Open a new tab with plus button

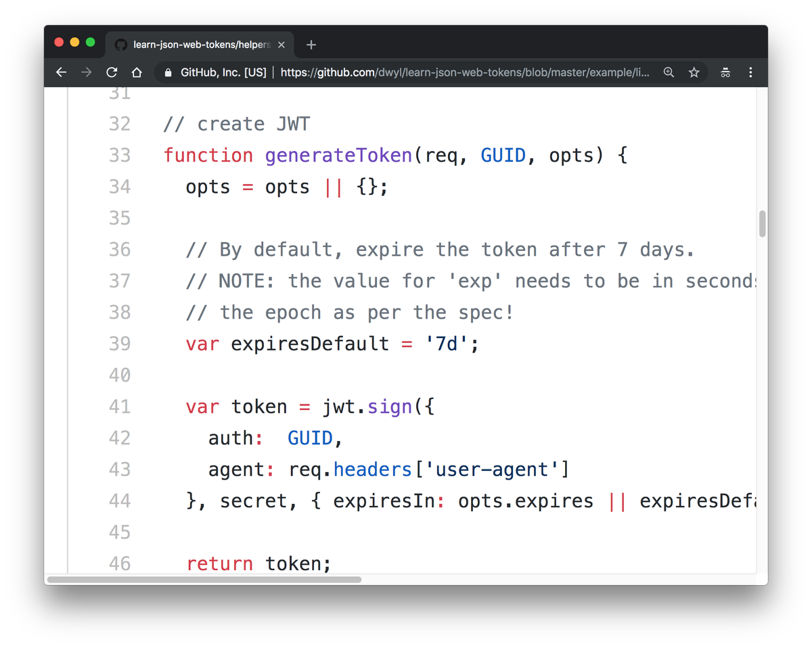coord(311,45)
